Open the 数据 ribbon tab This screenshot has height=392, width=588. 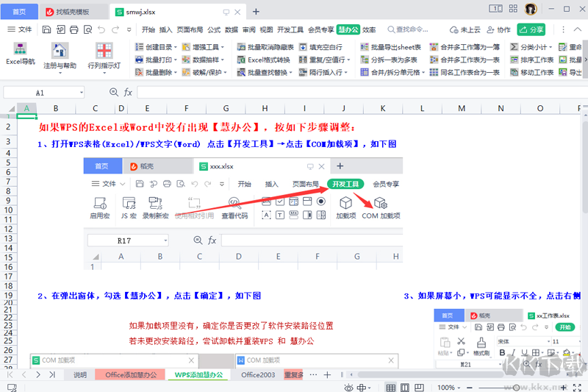(x=232, y=29)
